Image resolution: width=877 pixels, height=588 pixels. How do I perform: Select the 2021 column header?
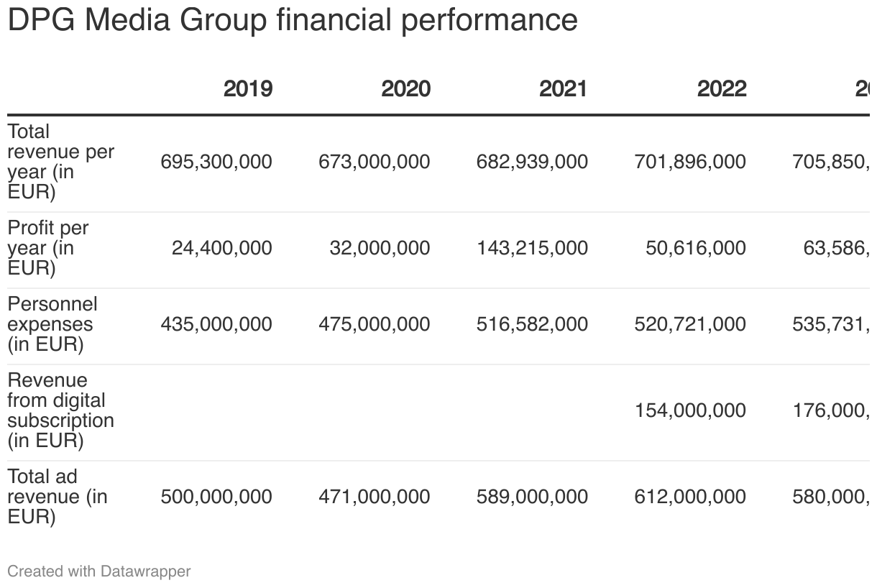coord(563,89)
